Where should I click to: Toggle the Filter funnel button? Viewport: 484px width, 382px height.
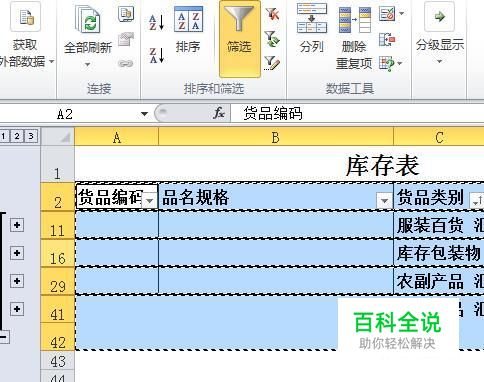coord(240,39)
